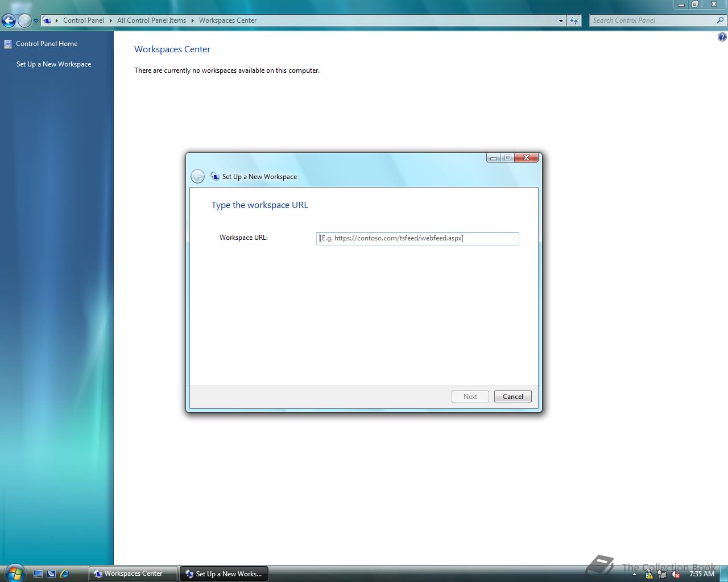Open the chevron next to All Control Panel Items
This screenshot has height=582, width=728.
[191, 20]
